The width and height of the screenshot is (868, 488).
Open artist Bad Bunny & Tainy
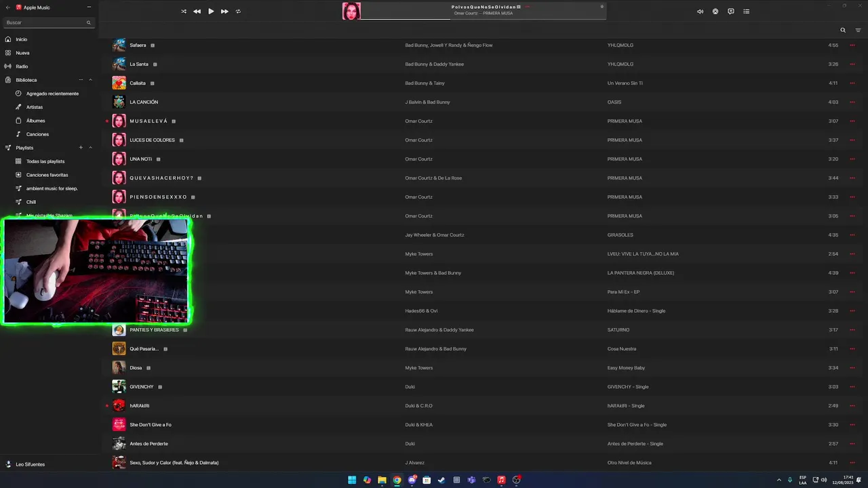coord(425,83)
